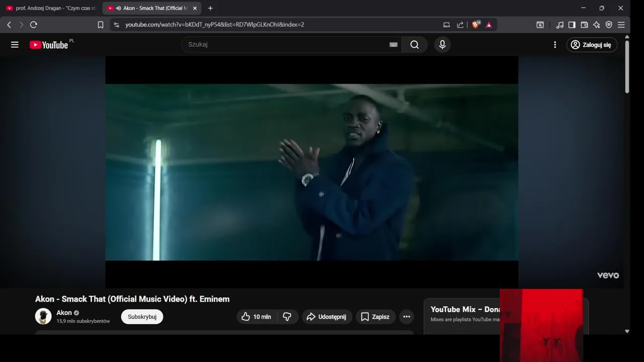
Task: Click the vevo watermark on the player
Action: [608, 276]
